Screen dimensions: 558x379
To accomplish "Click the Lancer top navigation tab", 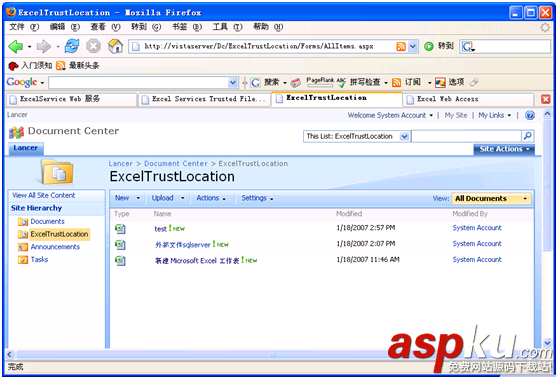I will tap(26, 148).
